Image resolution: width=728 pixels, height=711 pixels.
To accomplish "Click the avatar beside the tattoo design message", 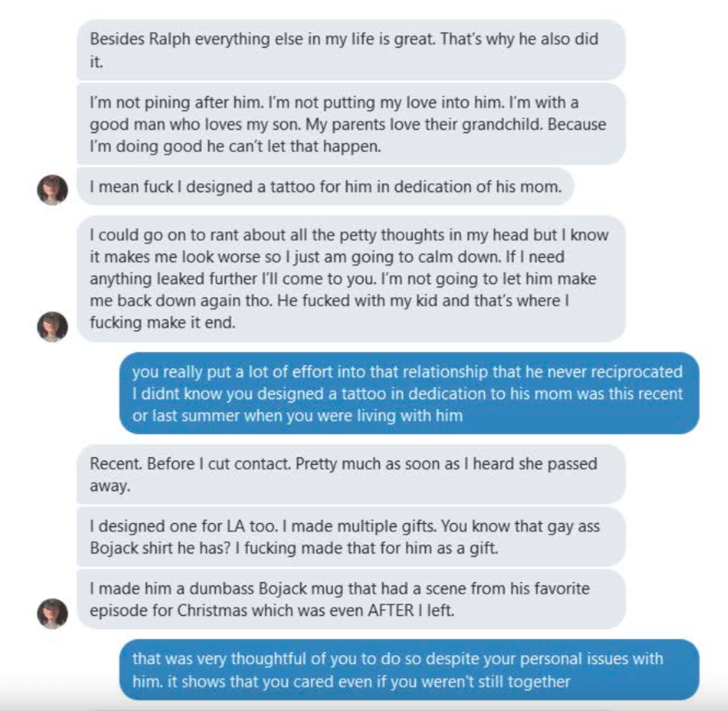I will tap(53, 189).
